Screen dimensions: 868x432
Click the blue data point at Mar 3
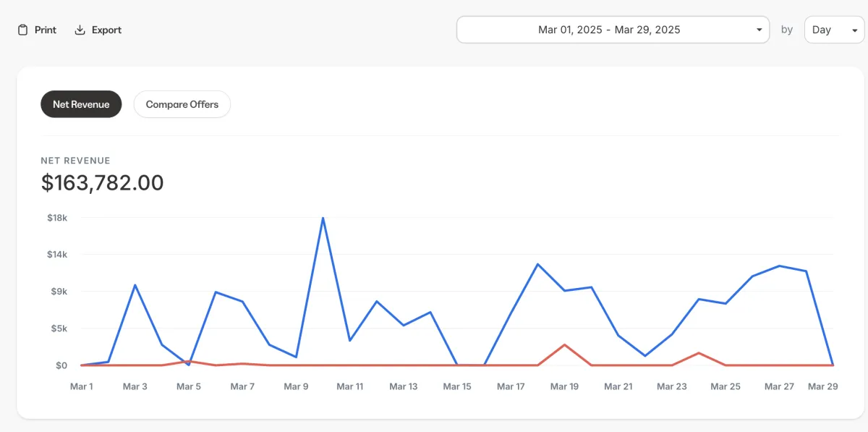click(135, 285)
